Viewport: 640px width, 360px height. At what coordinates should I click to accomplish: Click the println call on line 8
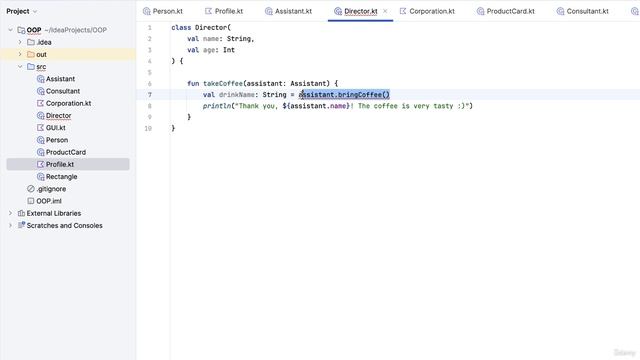point(217,106)
